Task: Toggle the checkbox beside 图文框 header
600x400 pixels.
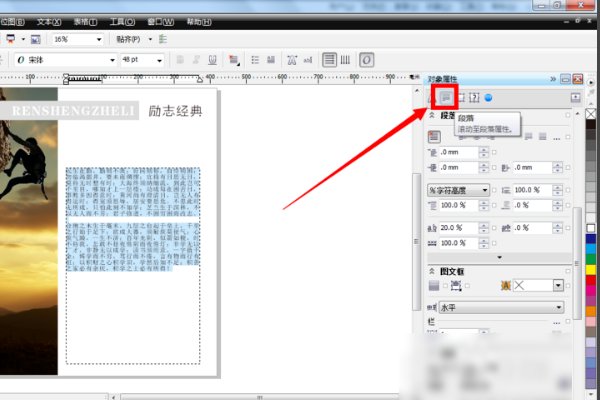Action: click(x=567, y=271)
